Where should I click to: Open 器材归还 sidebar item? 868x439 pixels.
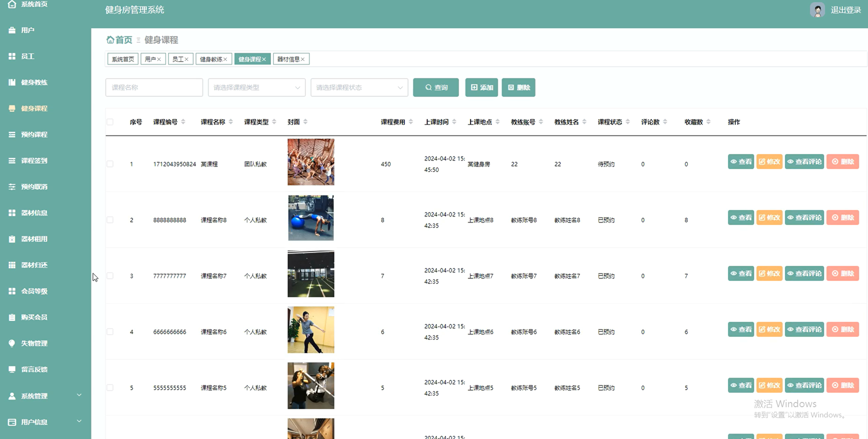tap(34, 265)
